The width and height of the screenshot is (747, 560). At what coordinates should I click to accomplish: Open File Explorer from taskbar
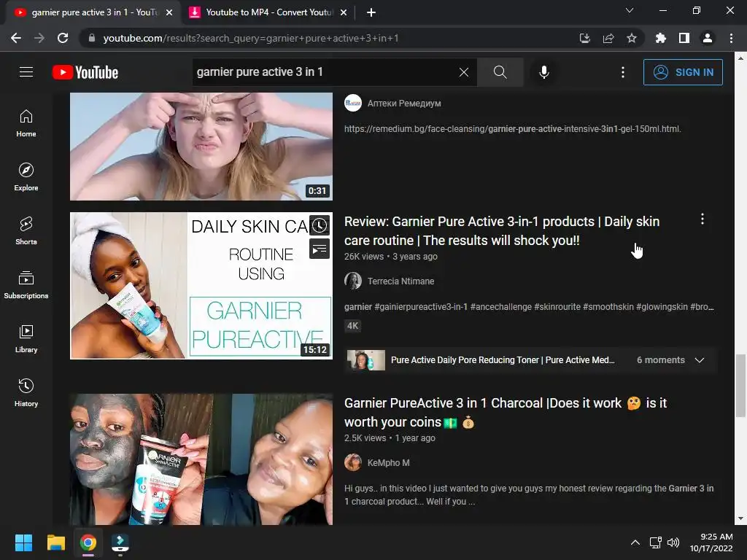pyautogui.click(x=55, y=542)
